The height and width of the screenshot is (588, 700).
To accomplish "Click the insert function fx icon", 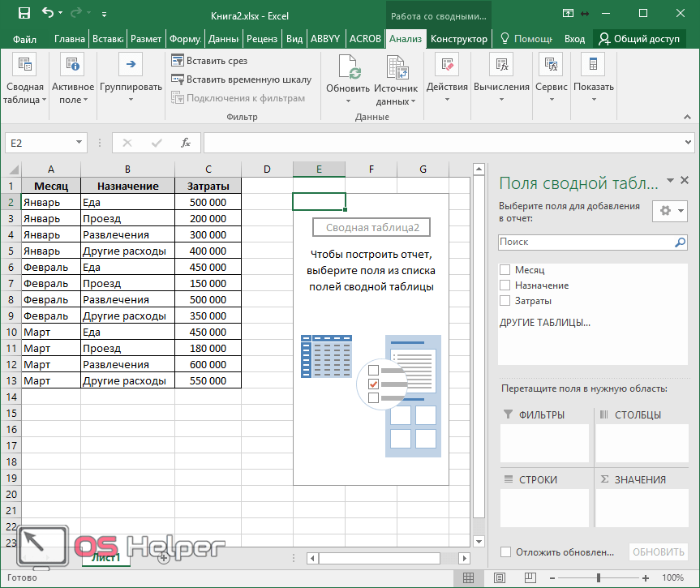I will (x=185, y=143).
